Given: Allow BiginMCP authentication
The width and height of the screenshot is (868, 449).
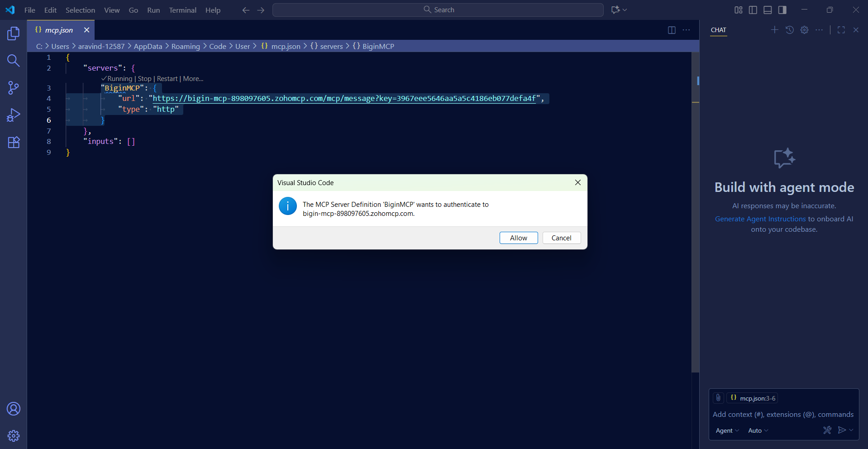Looking at the screenshot, I should click(x=519, y=238).
